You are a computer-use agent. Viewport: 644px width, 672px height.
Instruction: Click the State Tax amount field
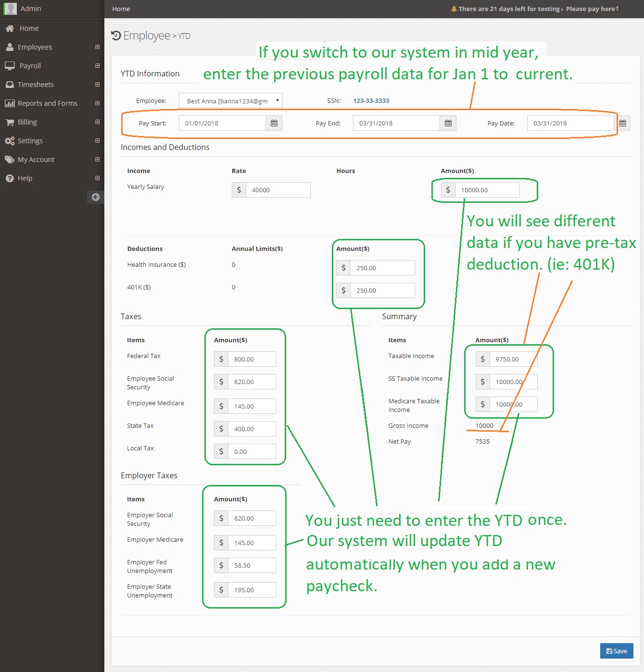[252, 429]
